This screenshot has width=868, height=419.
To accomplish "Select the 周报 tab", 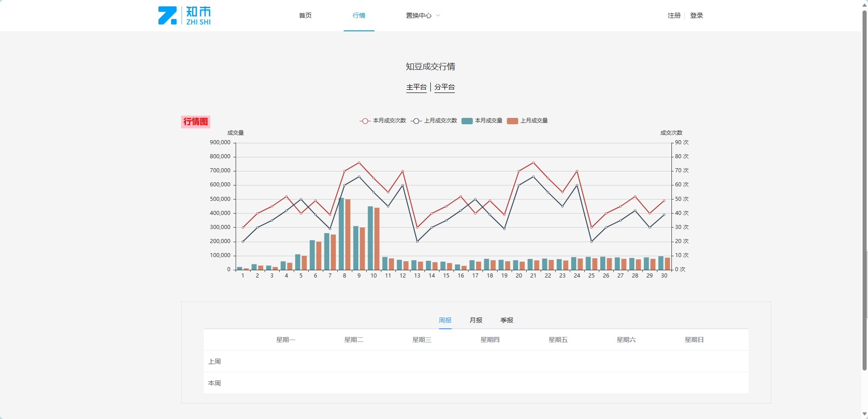I will 445,320.
